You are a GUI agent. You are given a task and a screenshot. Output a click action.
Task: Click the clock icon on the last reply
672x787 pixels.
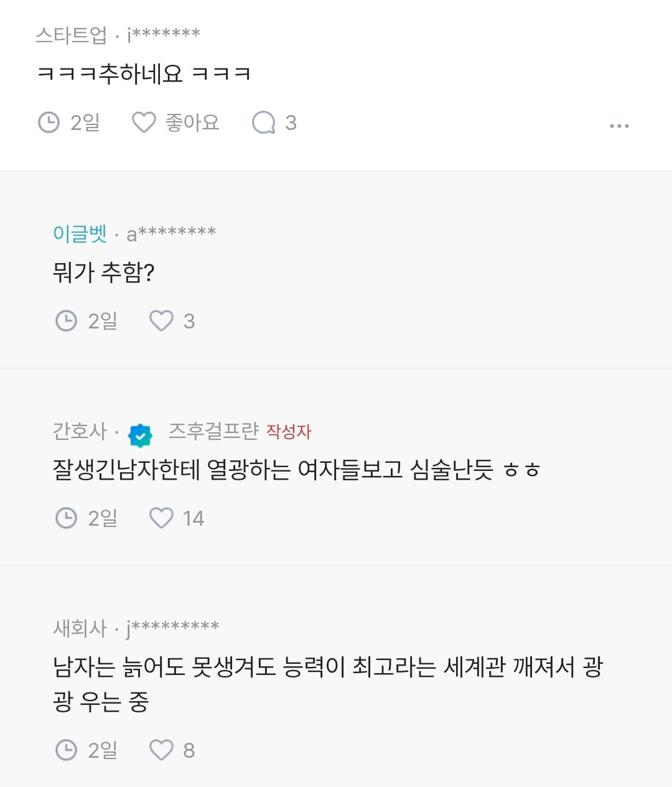66,750
